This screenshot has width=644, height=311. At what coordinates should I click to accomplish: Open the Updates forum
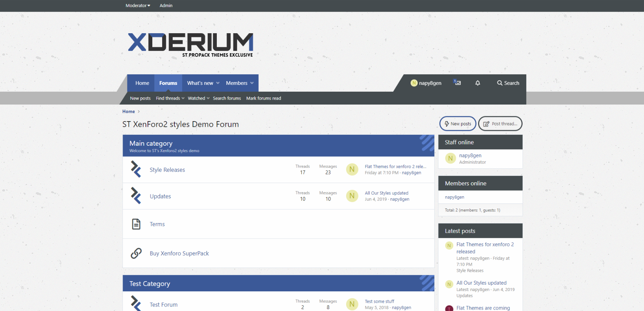(x=160, y=196)
